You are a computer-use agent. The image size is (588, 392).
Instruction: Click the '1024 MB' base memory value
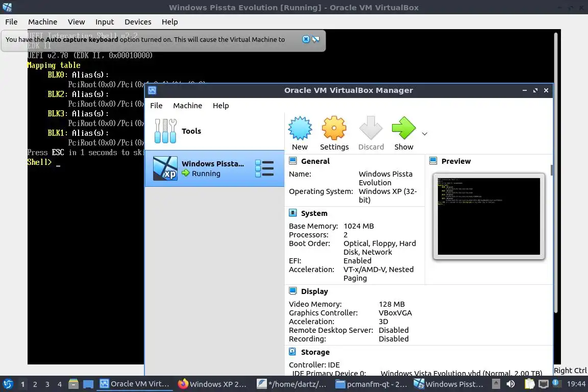pos(358,226)
